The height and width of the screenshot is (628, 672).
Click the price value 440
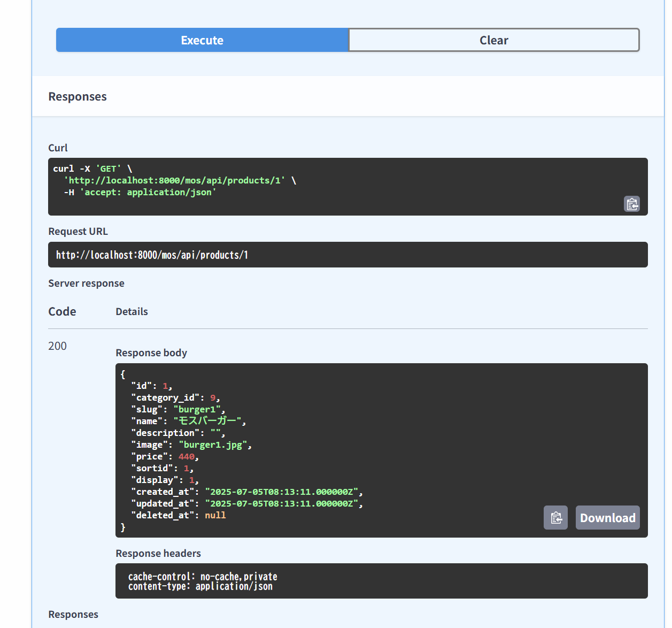(187, 457)
